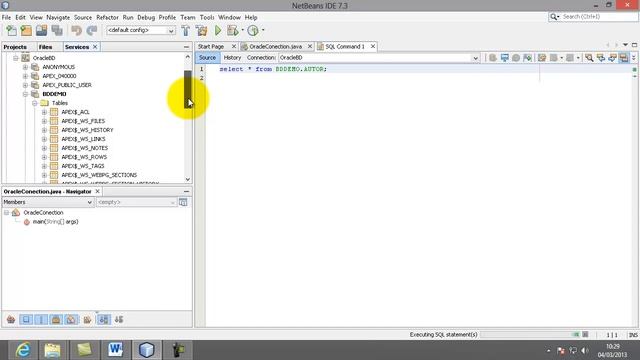Expand the APEX_040000 schema node

click(25, 76)
